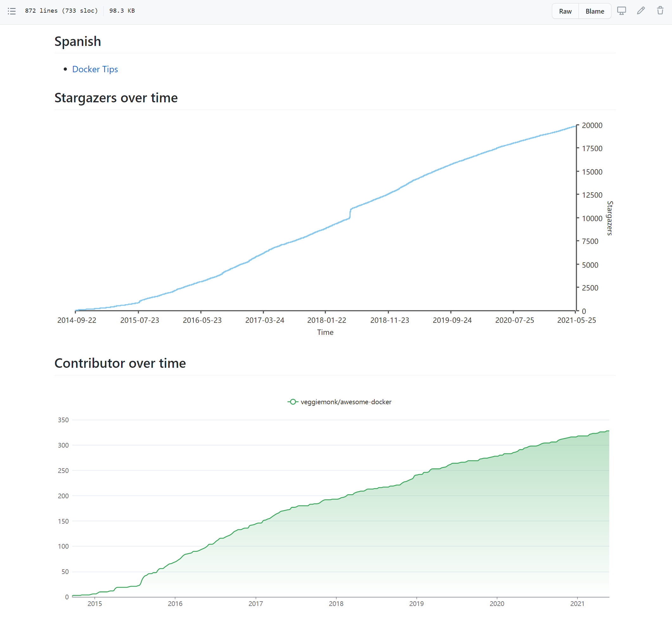This screenshot has width=672, height=625.
Task: Click the pencil edit file icon
Action: pos(641,11)
